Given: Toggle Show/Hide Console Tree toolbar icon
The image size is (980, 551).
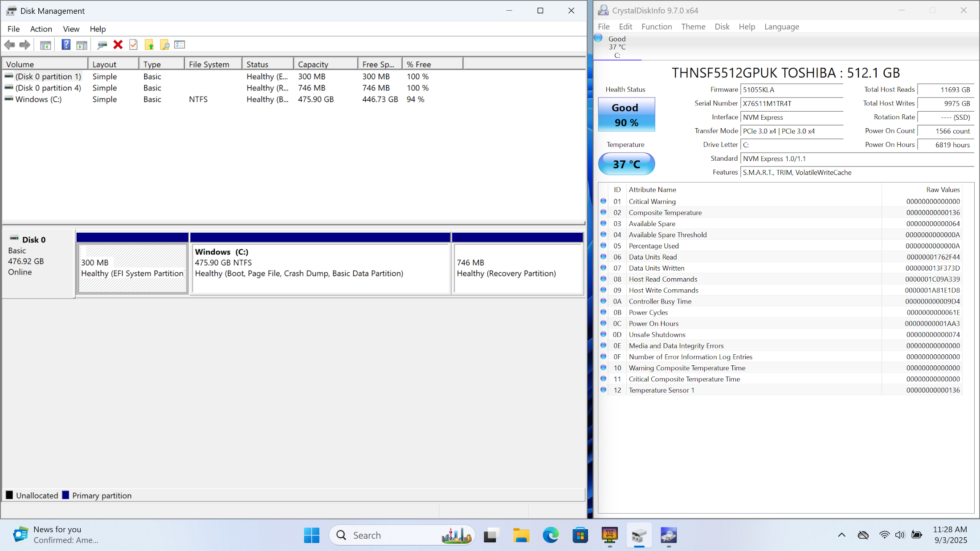Looking at the screenshot, I should click(x=45, y=45).
